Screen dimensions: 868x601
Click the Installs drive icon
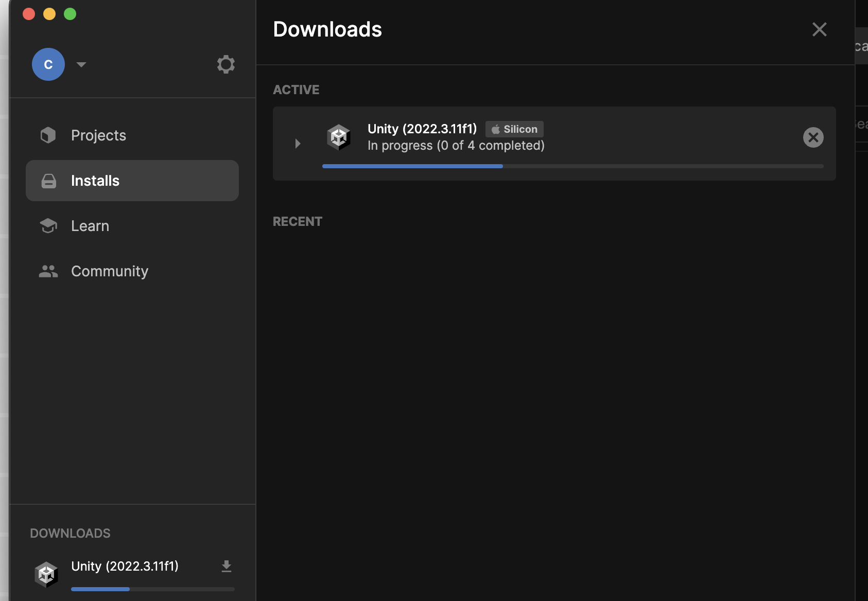[48, 181]
